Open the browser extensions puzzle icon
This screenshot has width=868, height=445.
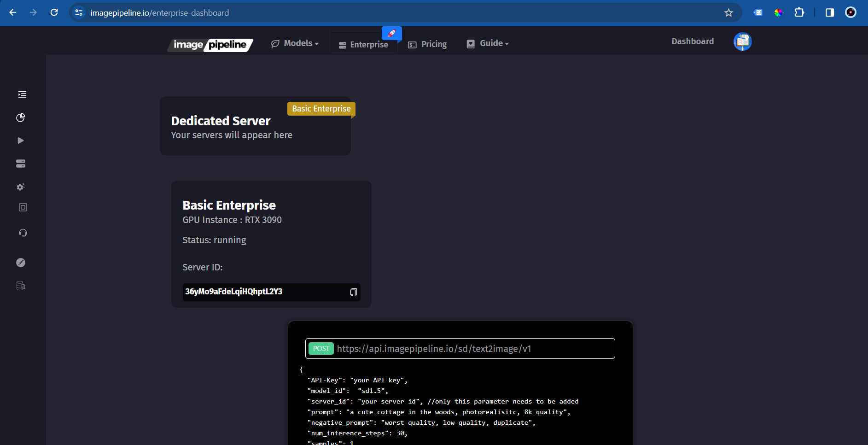[799, 12]
